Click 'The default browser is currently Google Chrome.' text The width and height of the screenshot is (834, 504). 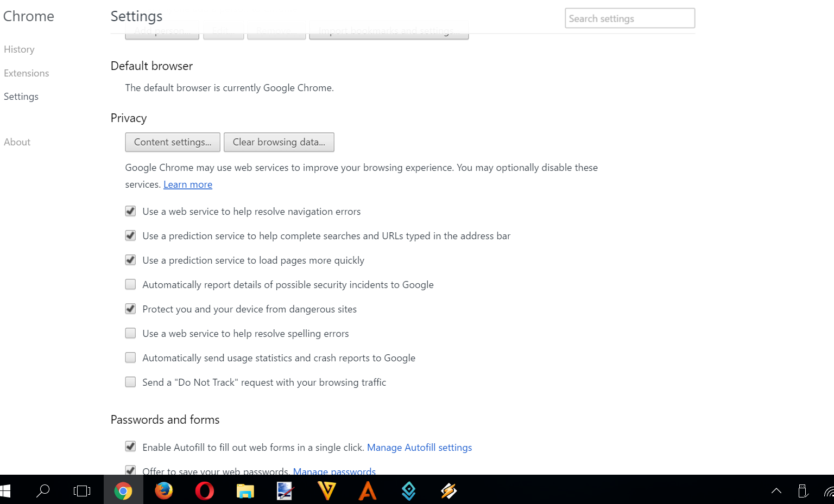point(229,88)
